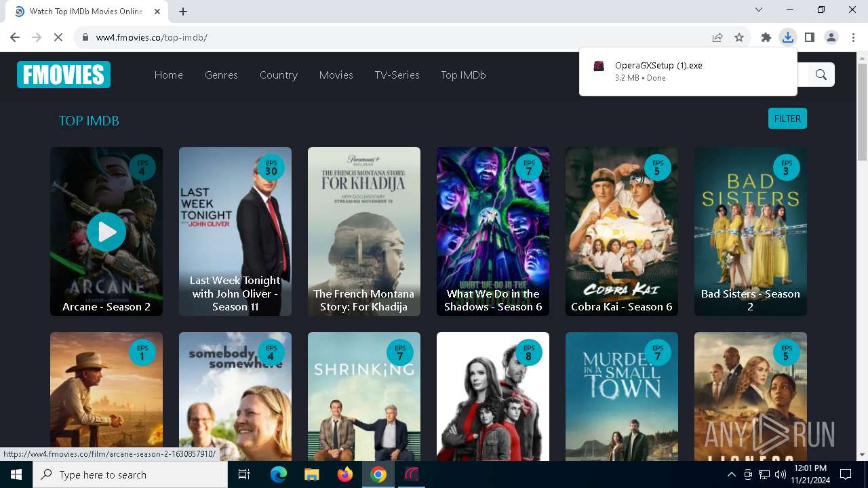The image size is (868, 488).
Task: Open network settings in the system tray
Action: (764, 474)
